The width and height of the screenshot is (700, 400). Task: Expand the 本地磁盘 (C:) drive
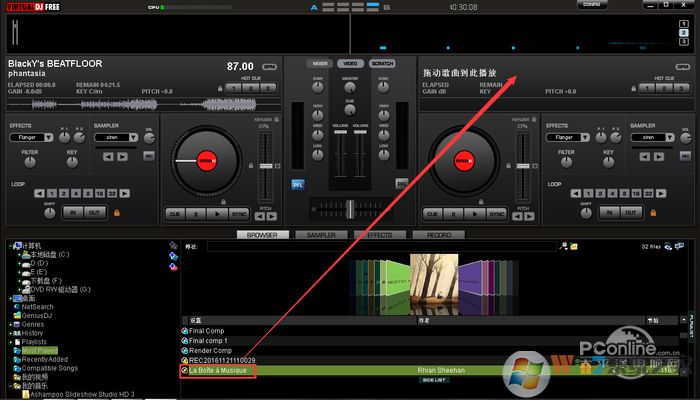tap(19, 254)
